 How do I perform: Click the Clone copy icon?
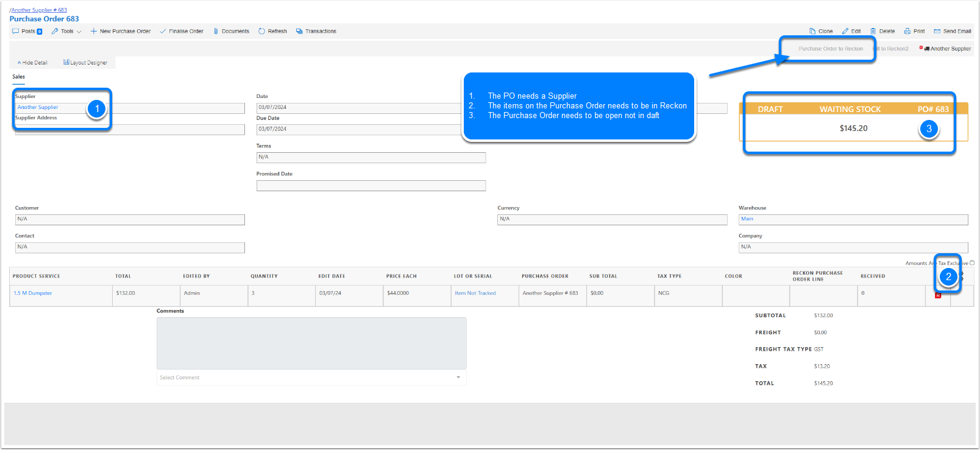812,31
